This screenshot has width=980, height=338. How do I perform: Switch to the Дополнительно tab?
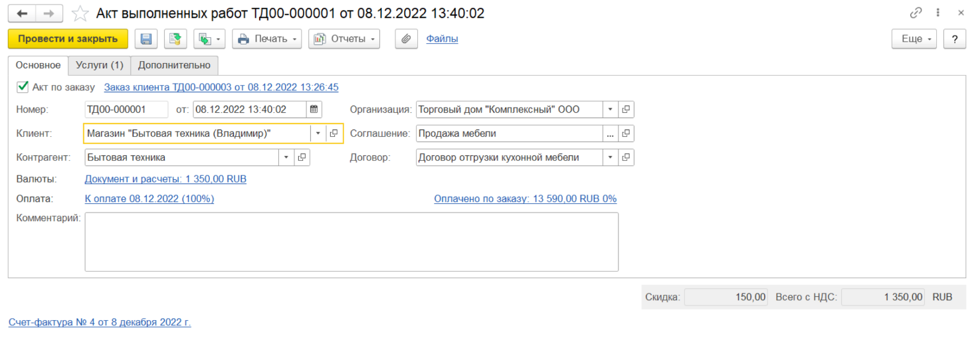(174, 65)
